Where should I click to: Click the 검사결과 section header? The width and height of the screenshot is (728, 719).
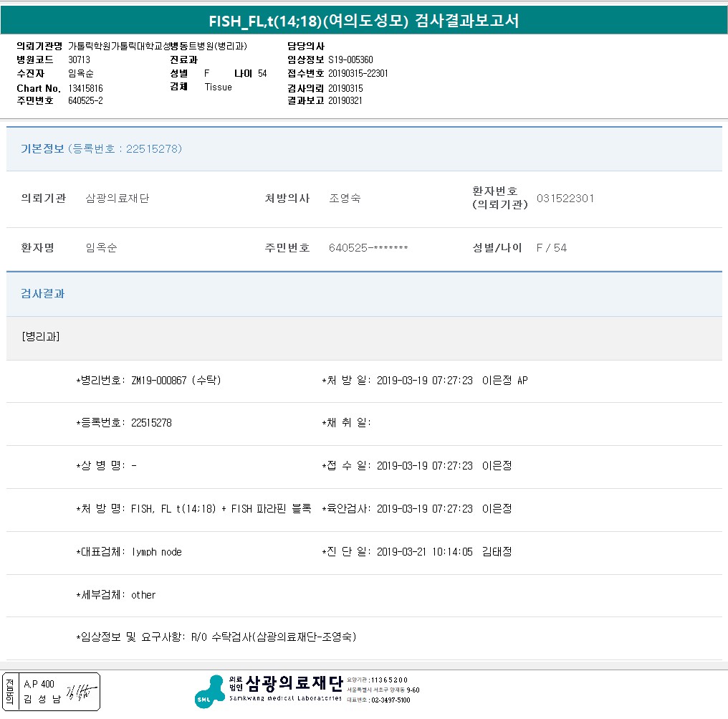click(x=42, y=294)
